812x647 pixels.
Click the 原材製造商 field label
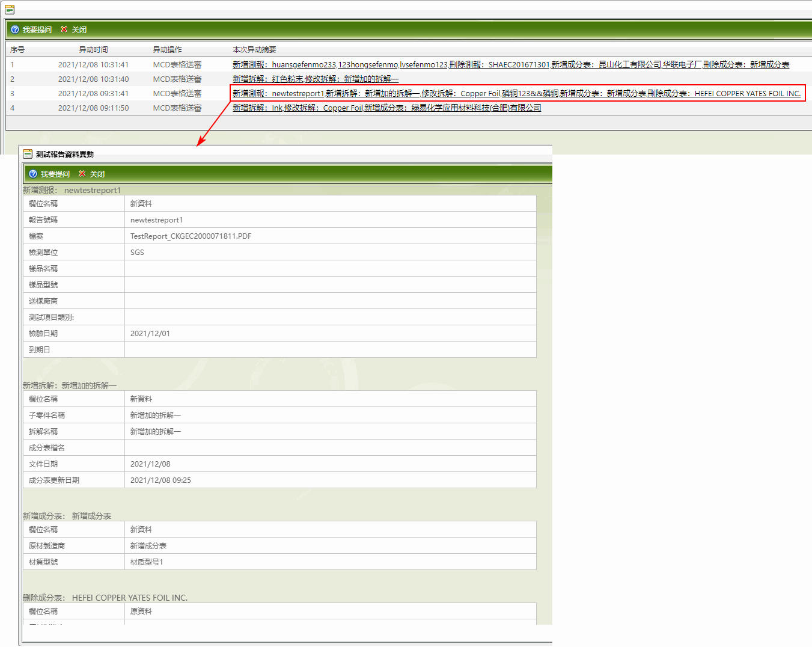click(x=47, y=546)
